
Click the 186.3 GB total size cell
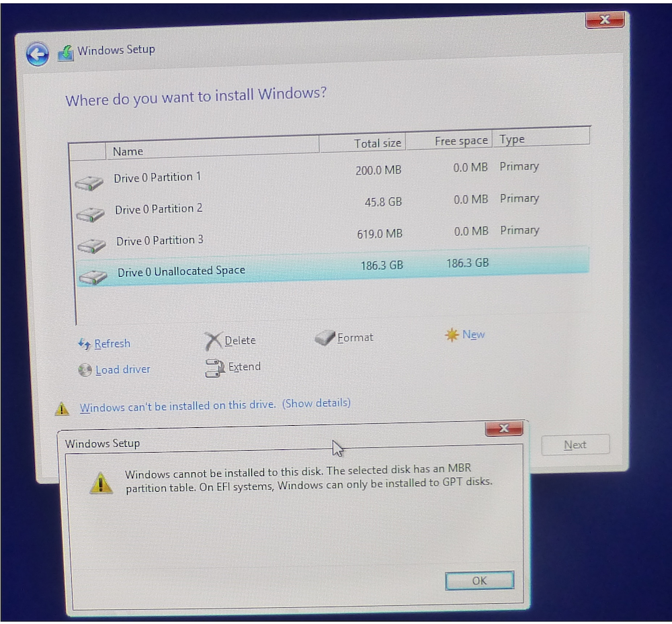(382, 265)
